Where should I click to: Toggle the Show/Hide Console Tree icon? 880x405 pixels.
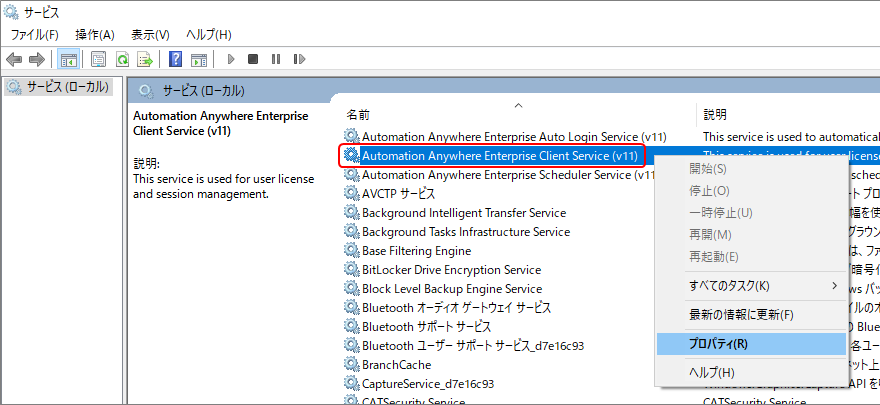tap(68, 59)
